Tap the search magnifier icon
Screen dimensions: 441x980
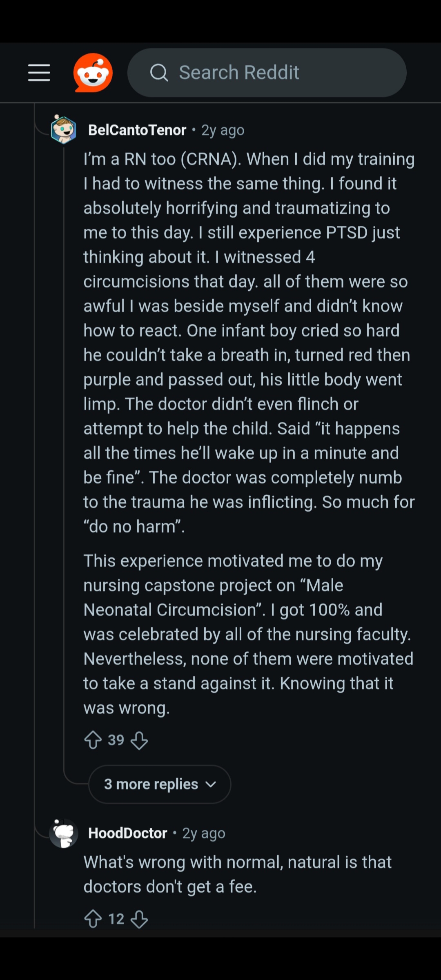(x=159, y=73)
